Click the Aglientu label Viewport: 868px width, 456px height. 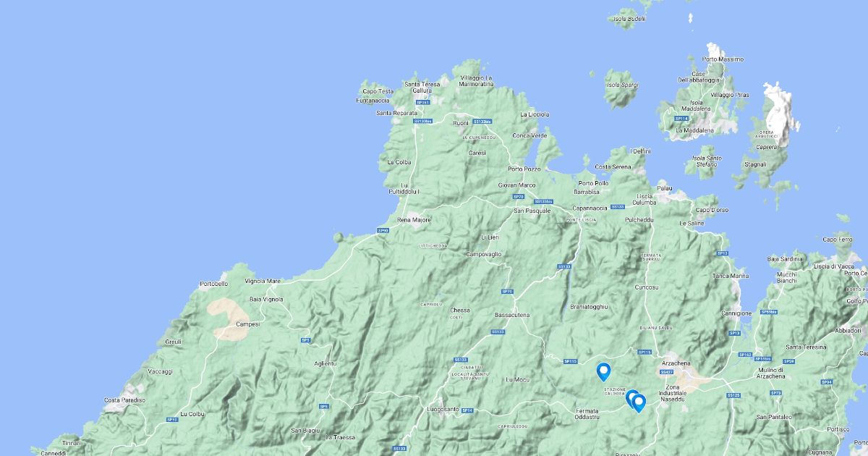pyautogui.click(x=325, y=363)
